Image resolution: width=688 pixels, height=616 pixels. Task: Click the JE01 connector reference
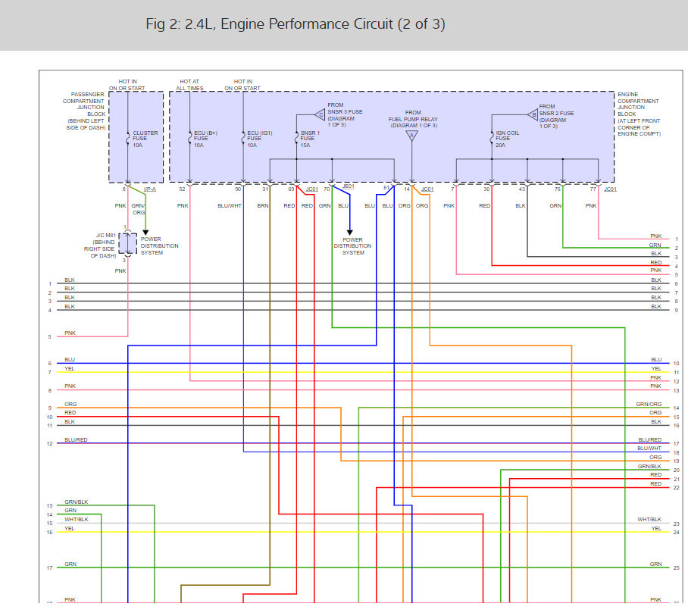(x=348, y=186)
